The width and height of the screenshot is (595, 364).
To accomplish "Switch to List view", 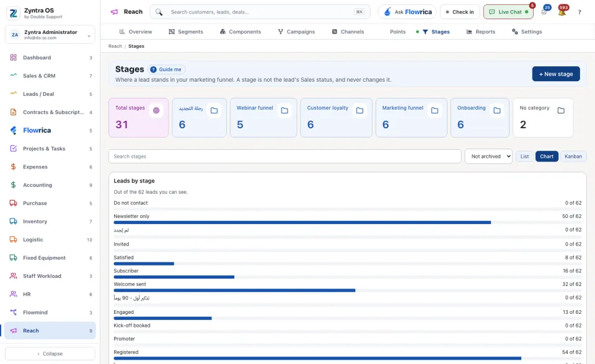I will (524, 156).
